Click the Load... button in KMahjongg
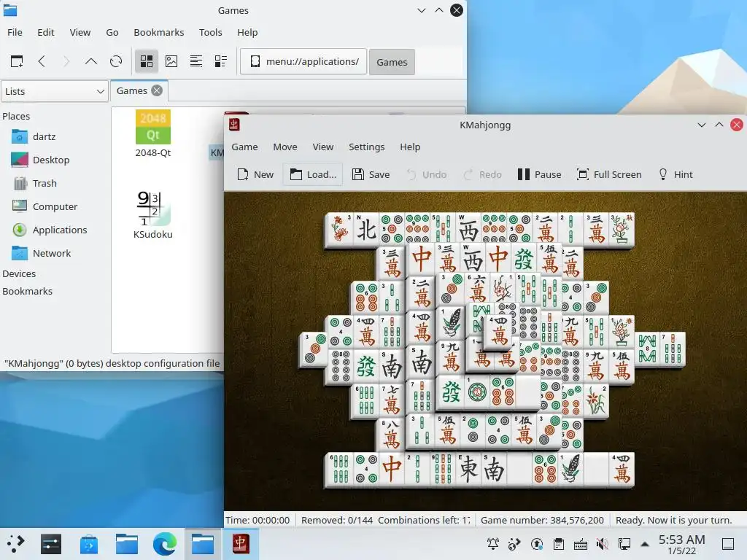 pos(313,174)
